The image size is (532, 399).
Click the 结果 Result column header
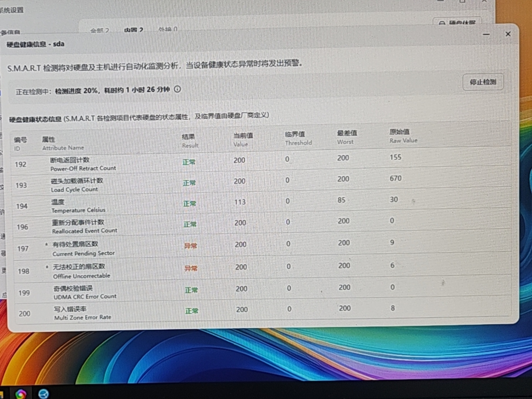point(190,141)
